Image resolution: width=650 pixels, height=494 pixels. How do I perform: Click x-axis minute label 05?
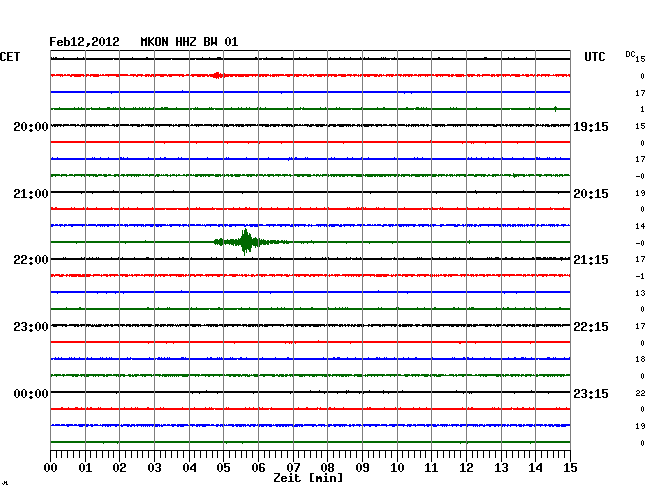coord(223,468)
